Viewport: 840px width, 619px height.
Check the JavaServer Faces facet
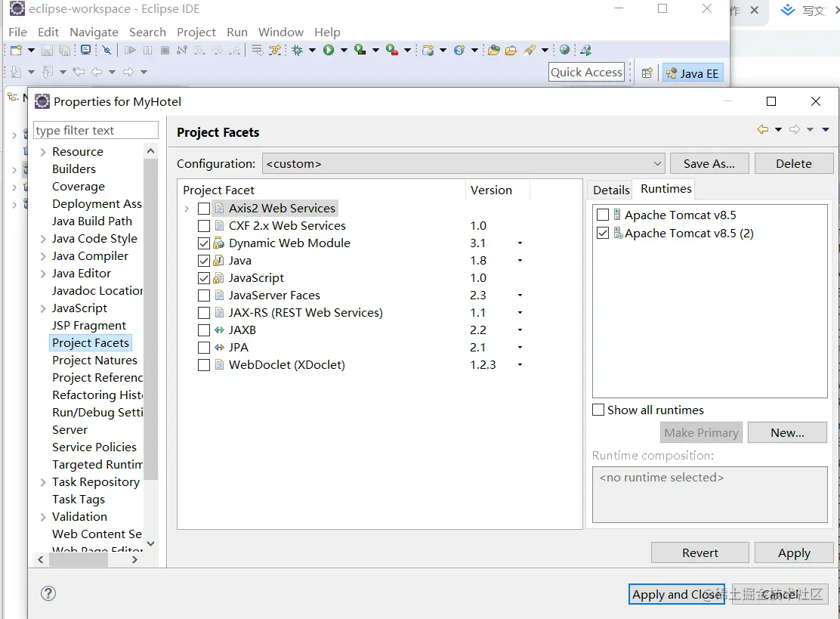(203, 296)
